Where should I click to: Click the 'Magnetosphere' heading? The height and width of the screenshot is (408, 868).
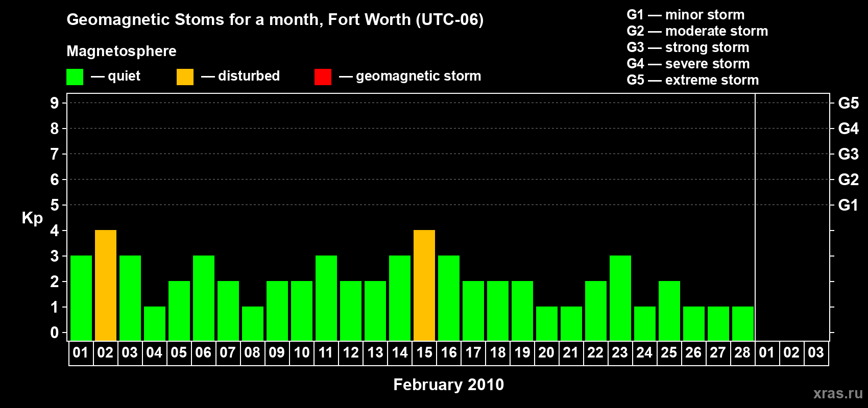(x=122, y=51)
